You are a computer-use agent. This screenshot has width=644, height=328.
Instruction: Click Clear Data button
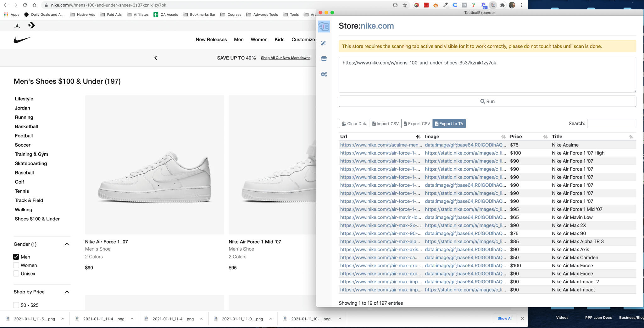(x=354, y=124)
